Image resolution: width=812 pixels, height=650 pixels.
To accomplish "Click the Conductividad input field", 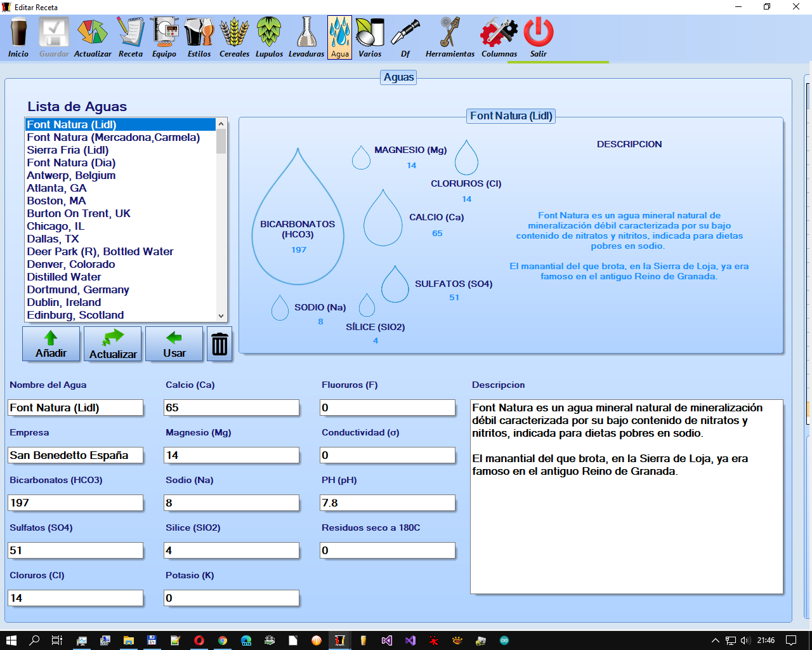I will point(388,455).
